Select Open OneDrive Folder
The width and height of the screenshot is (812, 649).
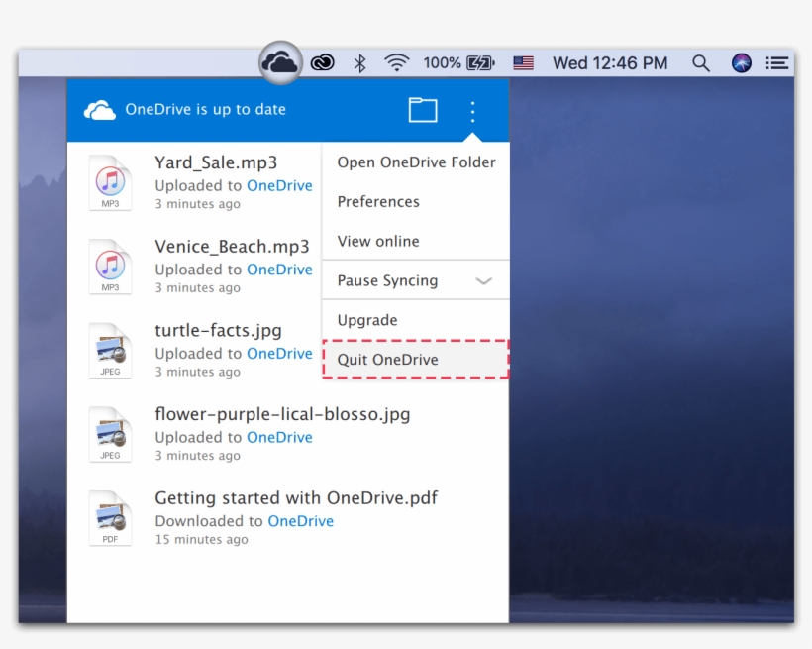click(415, 162)
